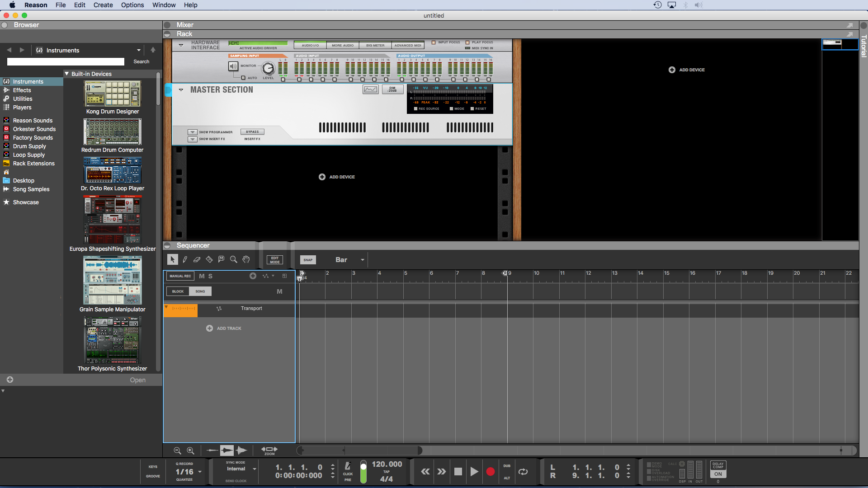Viewport: 868px width, 488px height.
Task: Switch to Song view
Action: 200,291
